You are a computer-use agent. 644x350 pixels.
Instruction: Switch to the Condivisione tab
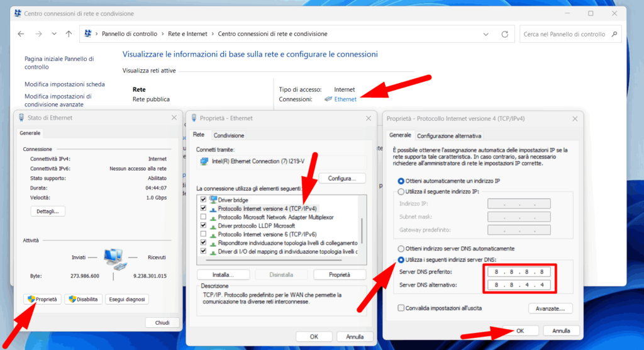(x=229, y=135)
